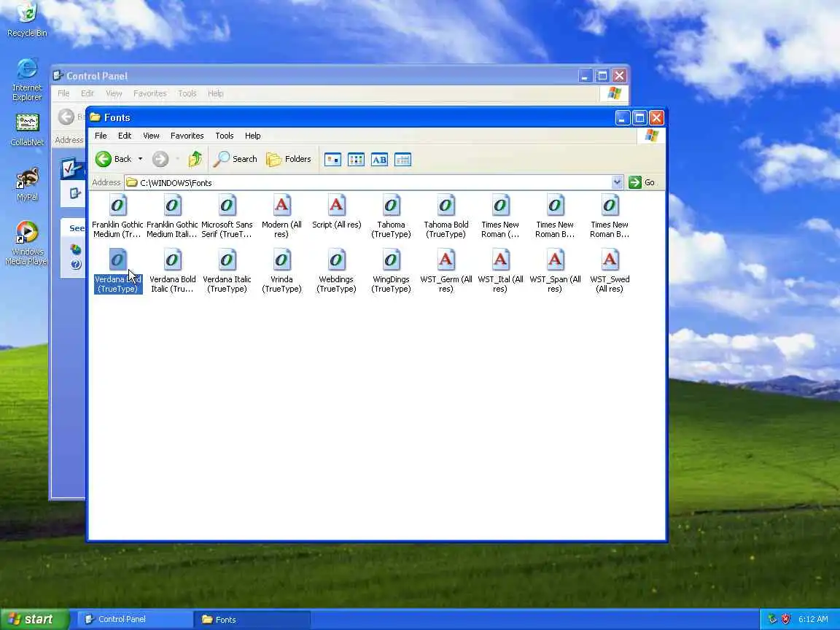Select the CollabNet desktop icon
This screenshot has height=630, width=840.
pos(27,130)
